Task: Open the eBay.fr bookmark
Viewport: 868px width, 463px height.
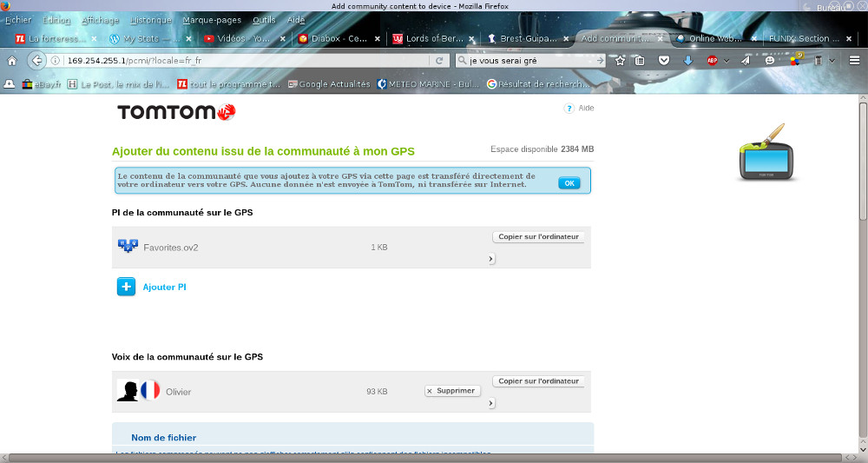Action: click(42, 84)
